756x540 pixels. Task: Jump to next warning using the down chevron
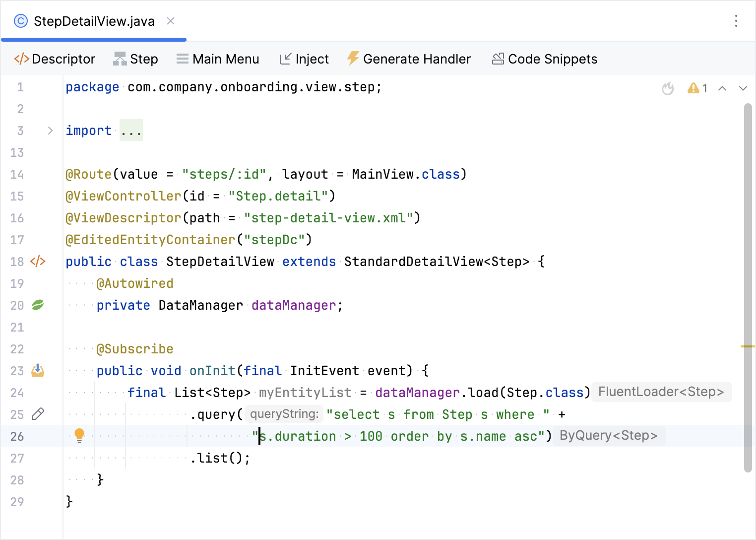click(743, 88)
